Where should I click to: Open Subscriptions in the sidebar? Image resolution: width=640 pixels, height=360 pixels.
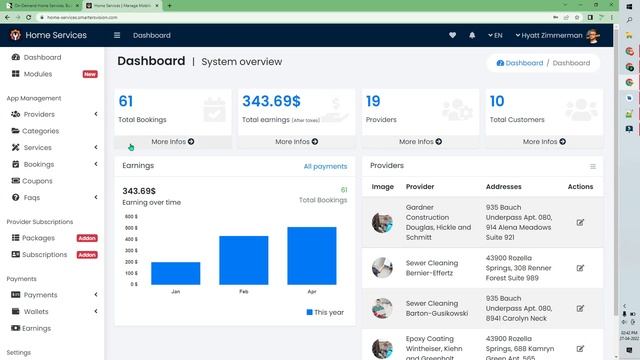pos(44,255)
